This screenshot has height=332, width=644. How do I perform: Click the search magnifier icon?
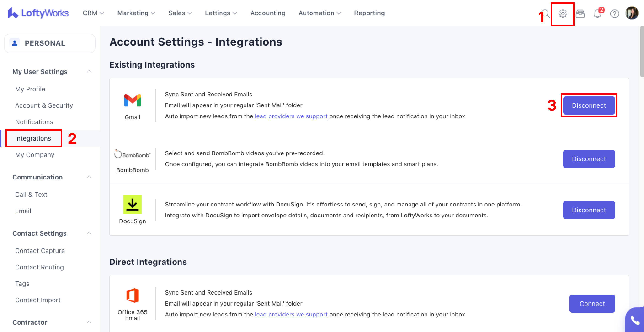546,13
